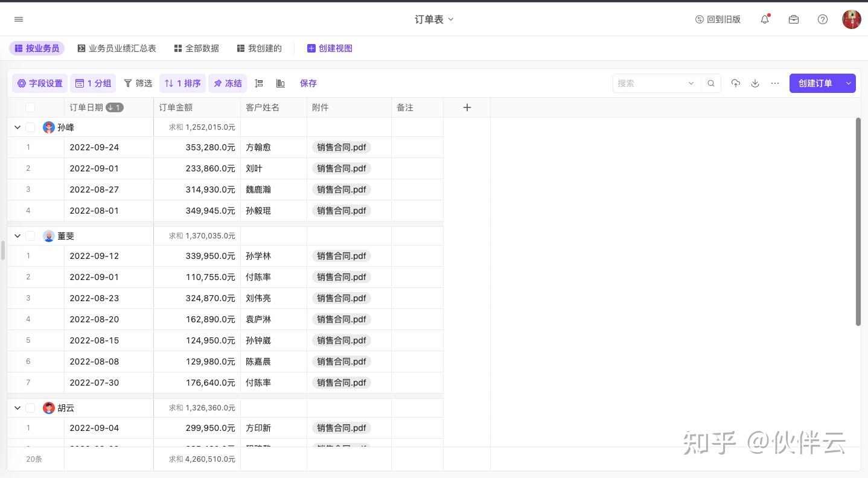
Task: Click 保存 to save the view
Action: tap(308, 83)
